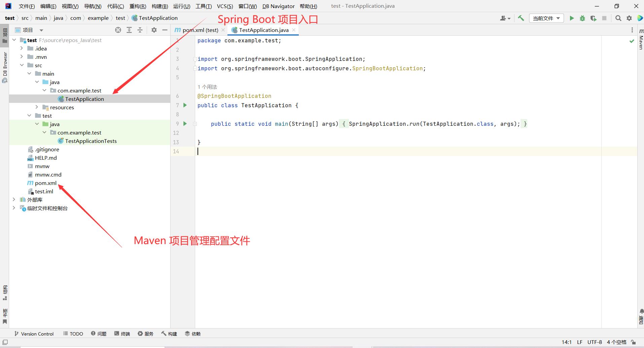Build the project with the hammer icon

(521, 18)
